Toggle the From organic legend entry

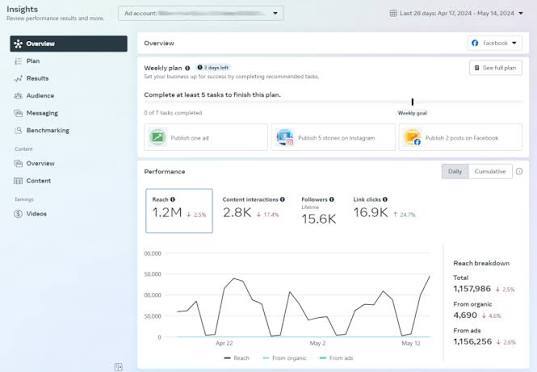tap(284, 358)
